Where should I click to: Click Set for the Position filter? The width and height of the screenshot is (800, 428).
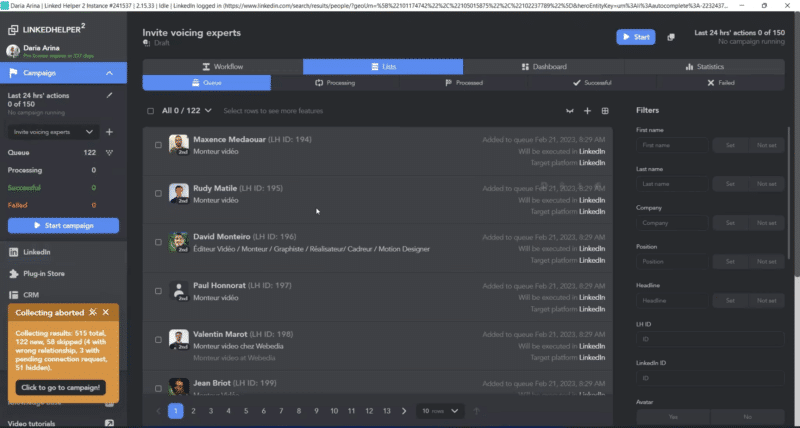pos(730,262)
